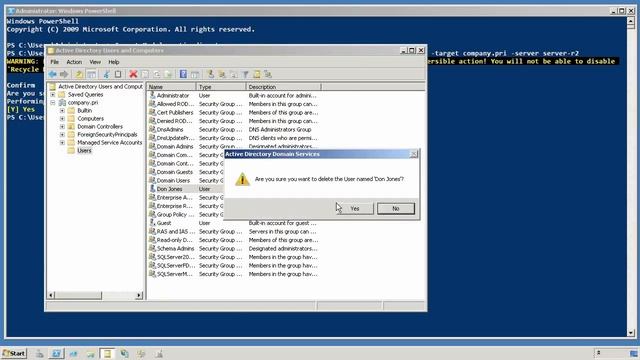Click the Filter funnel toolbar icon
Viewport: 640px width, 360px height.
(245, 74)
